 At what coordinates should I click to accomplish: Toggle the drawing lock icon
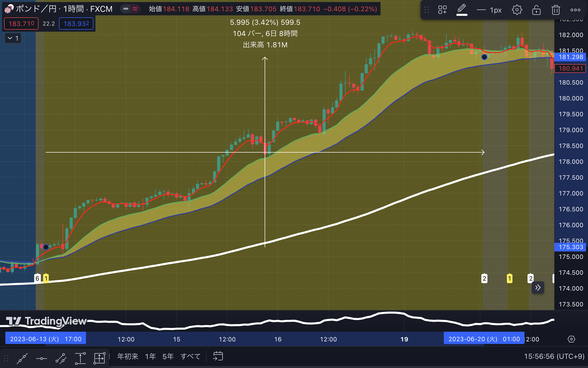click(x=536, y=10)
